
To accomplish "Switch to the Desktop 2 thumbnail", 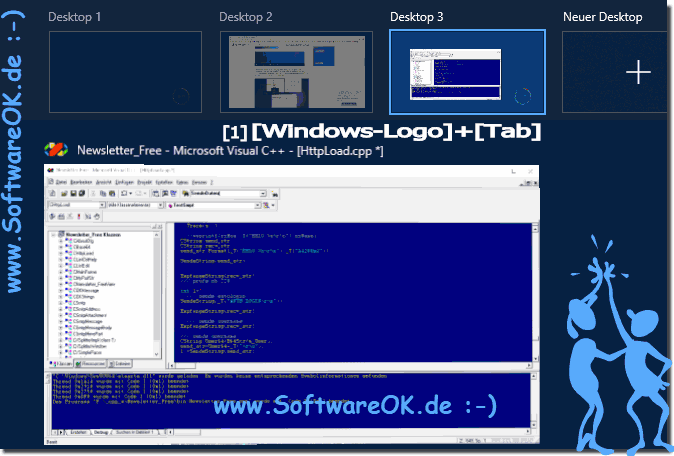I will click(296, 72).
